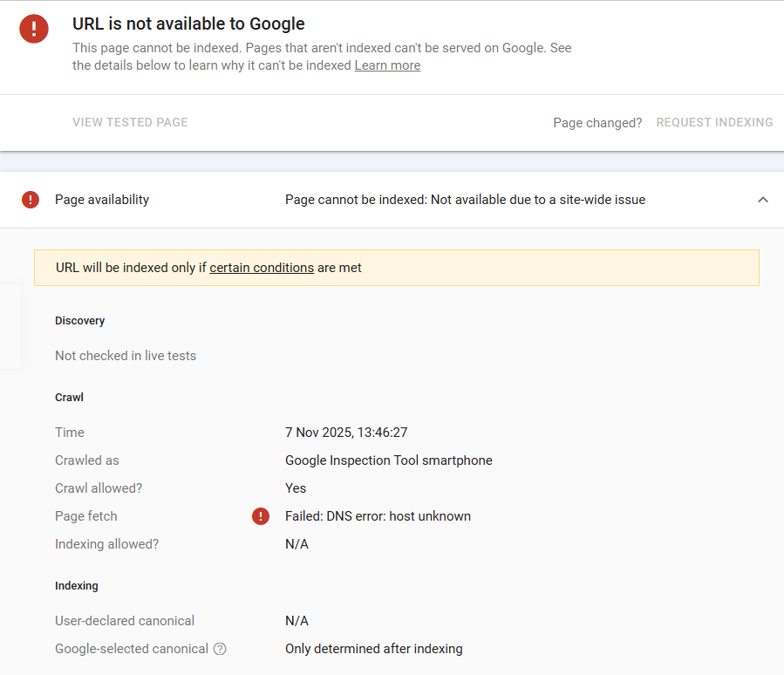Open the Learn more link
Viewport: 784px width, 675px height.
tap(387, 65)
